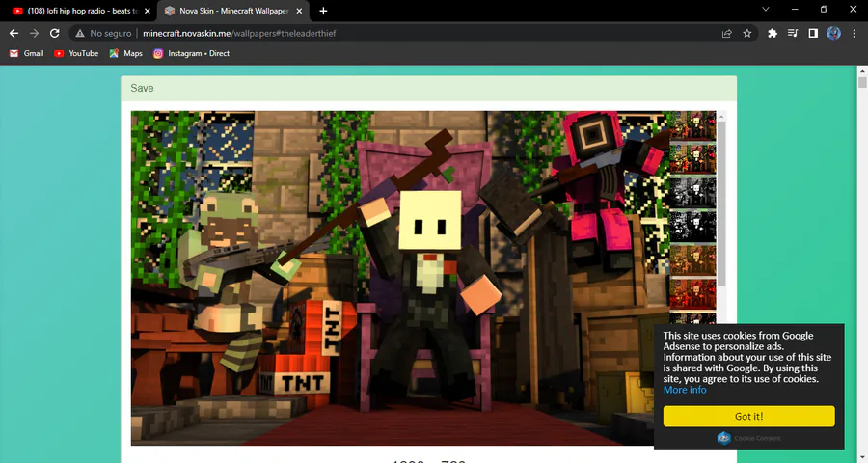Toggle the browser side panel
868x463 pixels.
(813, 33)
